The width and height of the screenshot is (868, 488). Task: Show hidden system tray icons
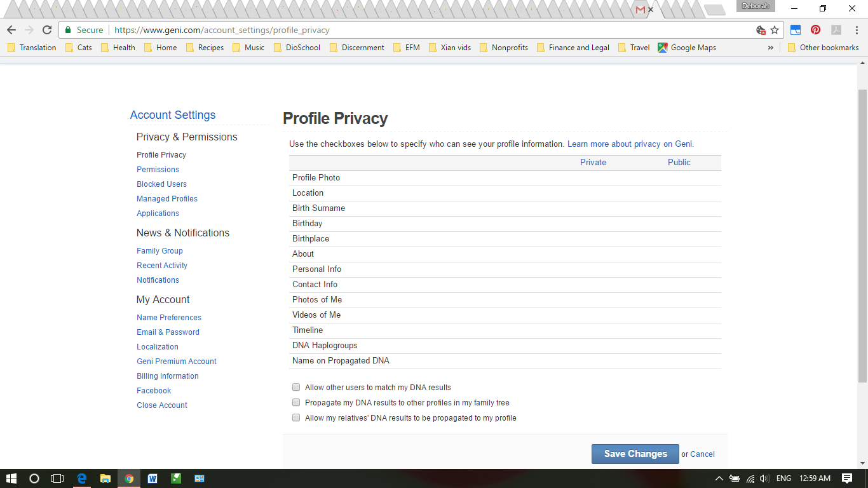point(719,478)
